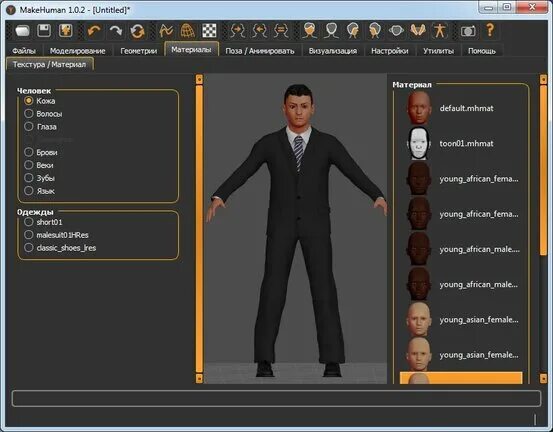Open the camera screenshot icon
Image resolution: width=553 pixels, height=432 pixels.
click(468, 31)
